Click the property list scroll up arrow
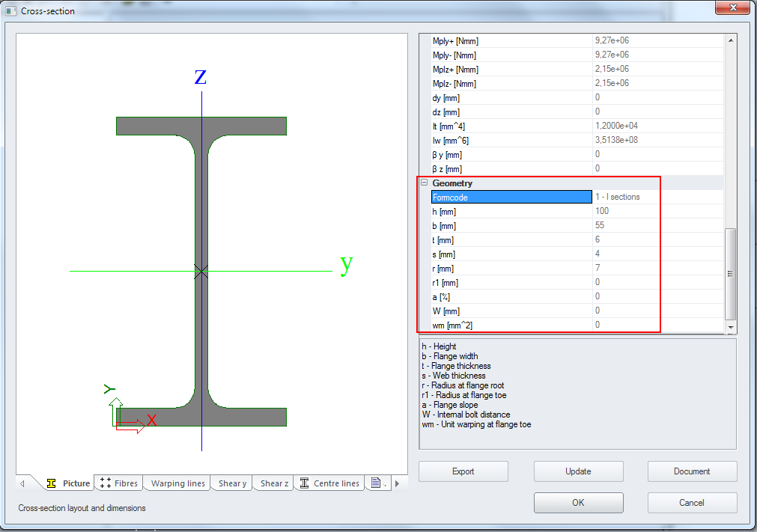This screenshot has height=532, width=757. (x=731, y=40)
